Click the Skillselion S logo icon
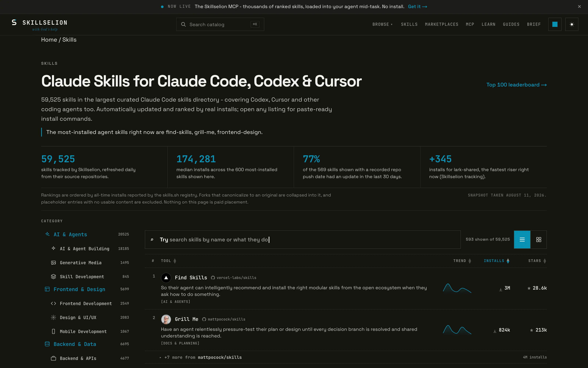 click(x=14, y=22)
